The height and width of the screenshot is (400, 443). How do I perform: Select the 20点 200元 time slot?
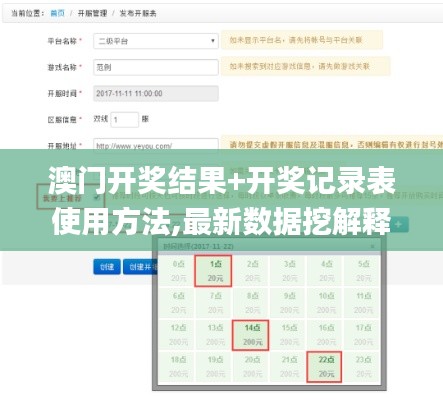250,367
